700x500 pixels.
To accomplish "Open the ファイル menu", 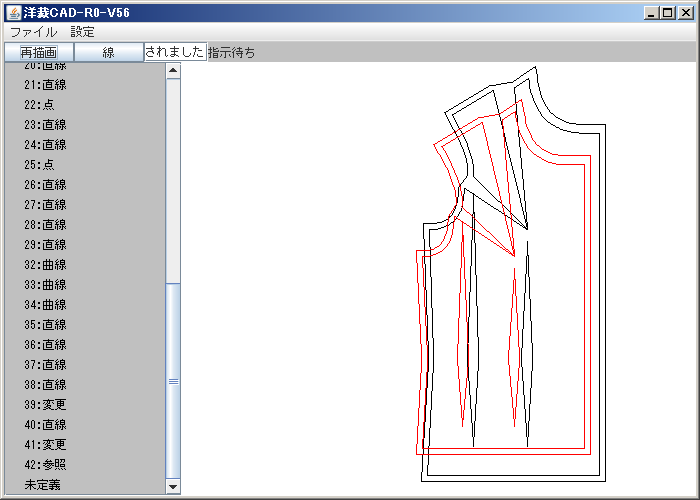I will point(33,32).
